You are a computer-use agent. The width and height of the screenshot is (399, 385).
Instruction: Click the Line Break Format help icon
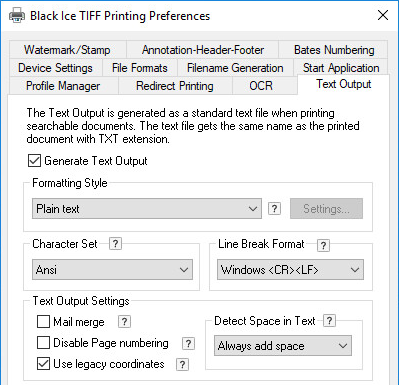[323, 246]
